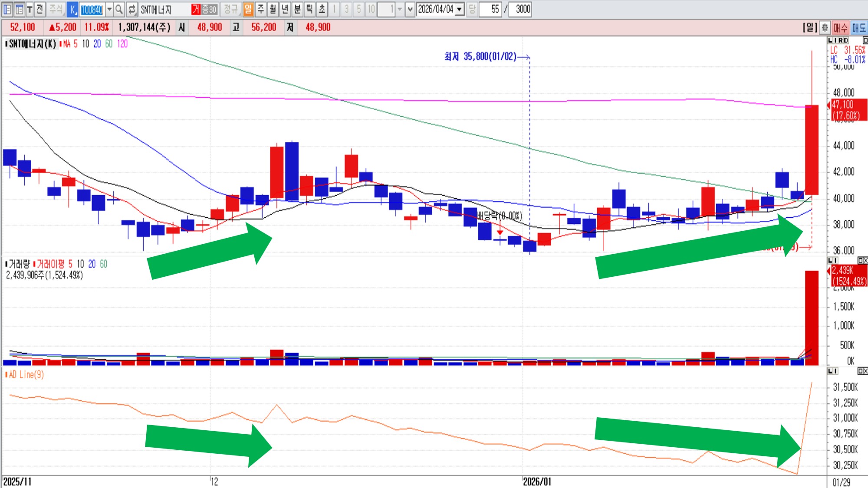This screenshot has width=868, height=488.
Task: Open chart settings gear icon
Action: (x=825, y=28)
